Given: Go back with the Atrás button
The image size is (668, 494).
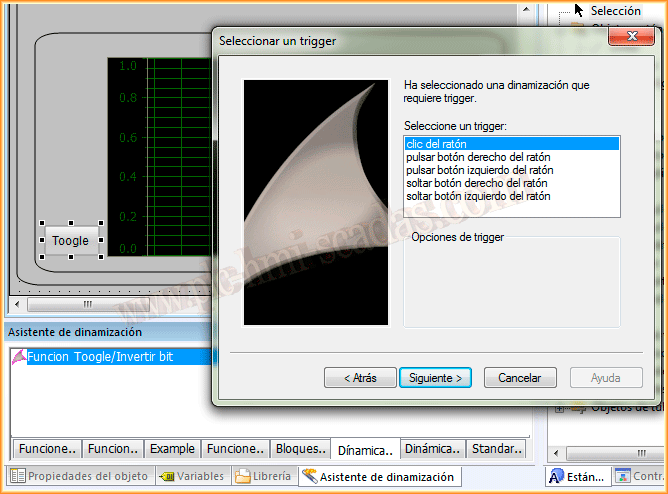Looking at the screenshot, I should click(x=360, y=378).
